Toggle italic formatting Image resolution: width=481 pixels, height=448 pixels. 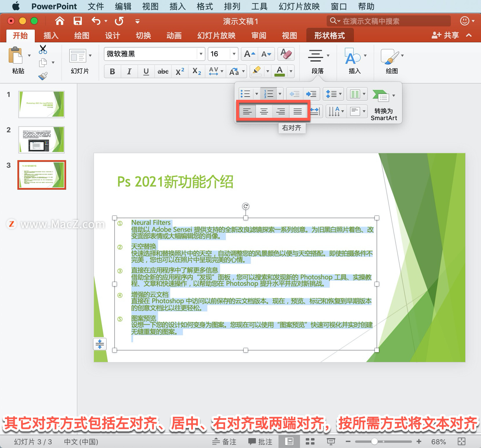129,71
